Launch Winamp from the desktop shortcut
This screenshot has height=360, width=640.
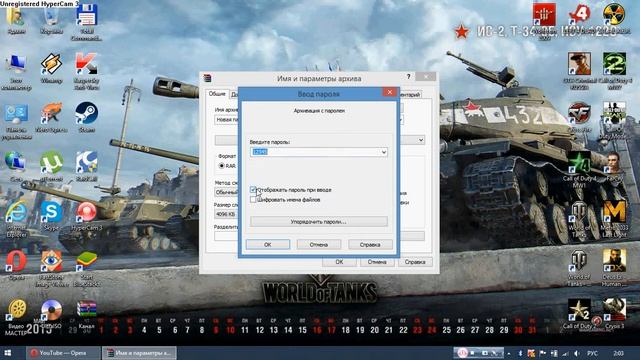(x=51, y=68)
